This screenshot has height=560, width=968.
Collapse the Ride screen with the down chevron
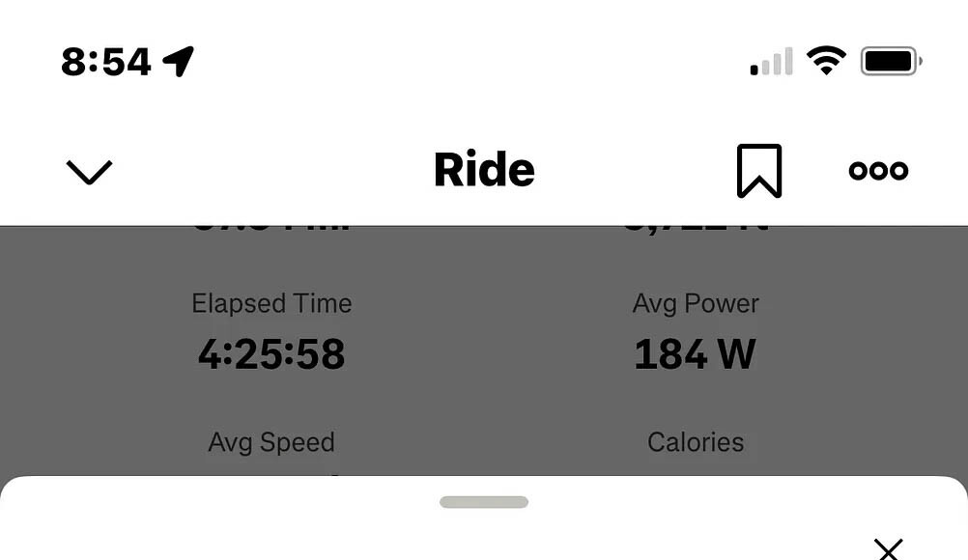pyautogui.click(x=89, y=172)
